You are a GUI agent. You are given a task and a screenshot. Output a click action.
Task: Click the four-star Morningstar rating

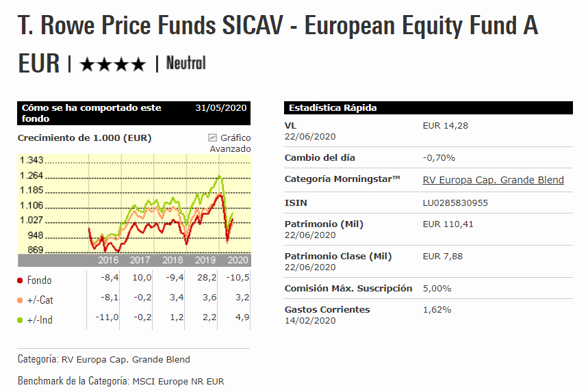[113, 64]
